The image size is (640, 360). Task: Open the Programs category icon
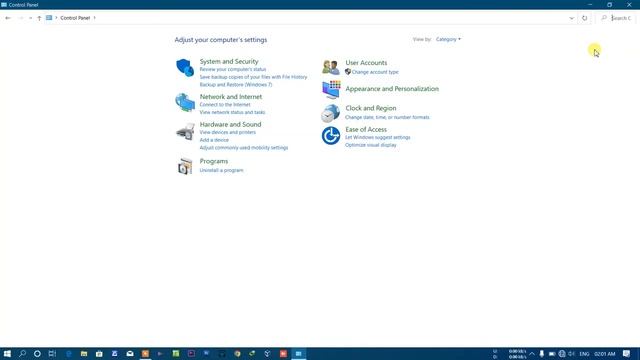pos(185,166)
